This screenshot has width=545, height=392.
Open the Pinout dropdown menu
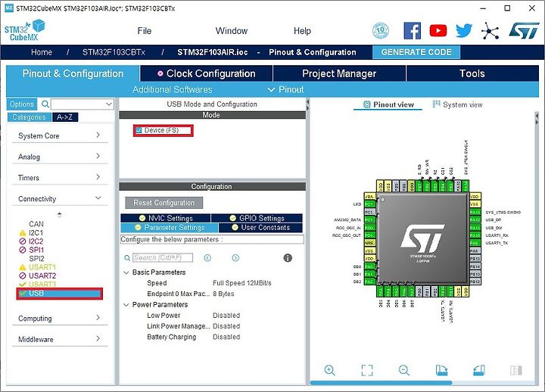285,89
